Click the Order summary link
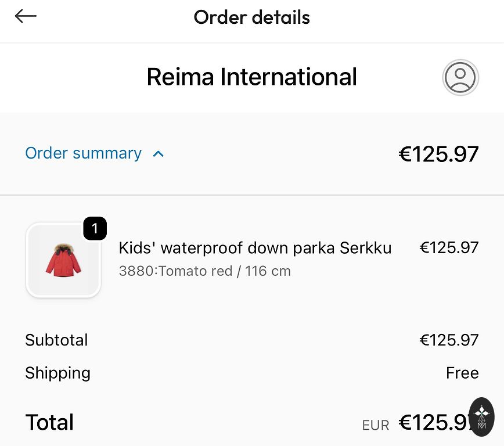 [83, 153]
